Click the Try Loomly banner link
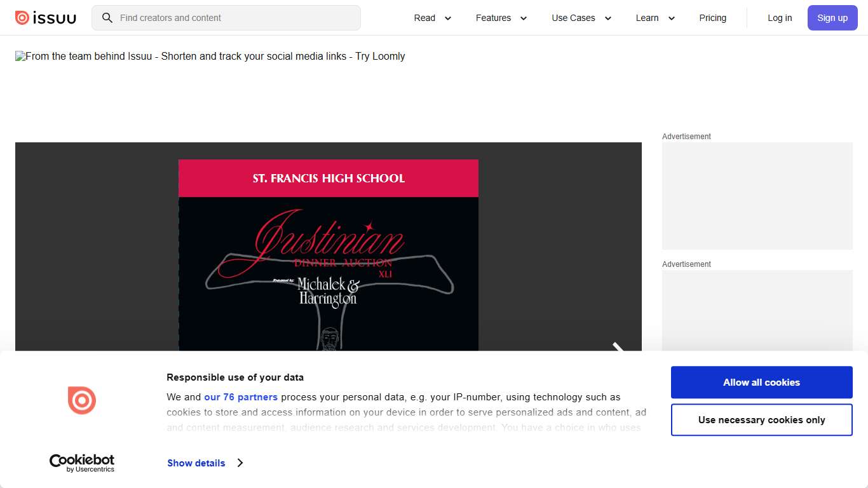Viewport: 868px width, 488px height. [210, 56]
